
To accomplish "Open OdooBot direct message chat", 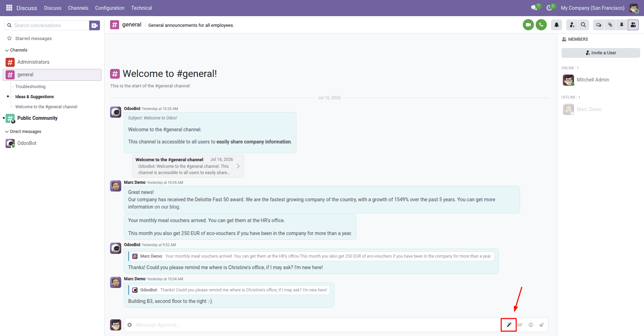I will pyautogui.click(x=52, y=143).
